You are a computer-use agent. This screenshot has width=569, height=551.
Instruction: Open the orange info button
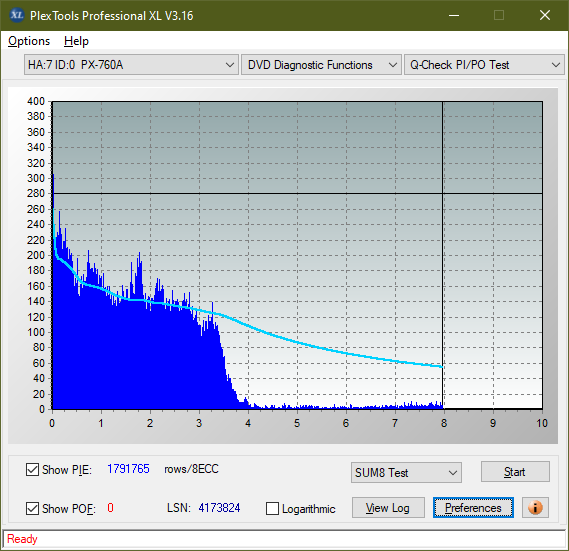pos(535,507)
